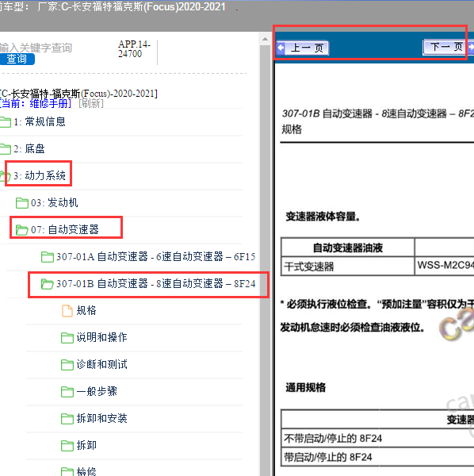Click folder icon beside 拆卸和安装
474x476 pixels.
[x=67, y=419]
